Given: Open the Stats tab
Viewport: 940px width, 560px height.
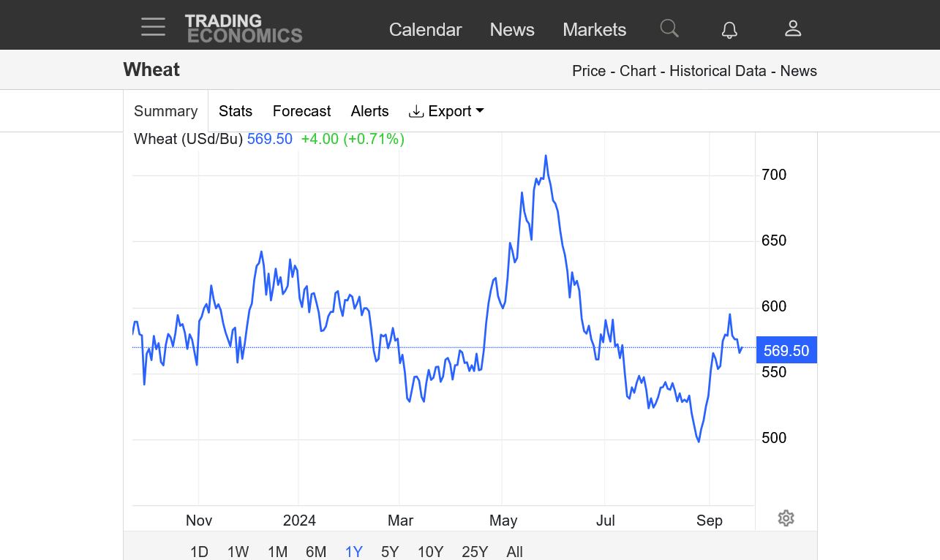Looking at the screenshot, I should click(236, 111).
